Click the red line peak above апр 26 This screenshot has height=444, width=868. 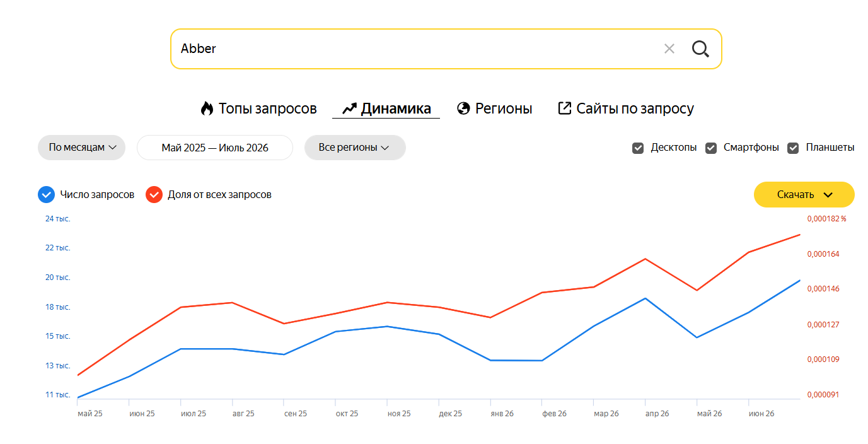(645, 259)
